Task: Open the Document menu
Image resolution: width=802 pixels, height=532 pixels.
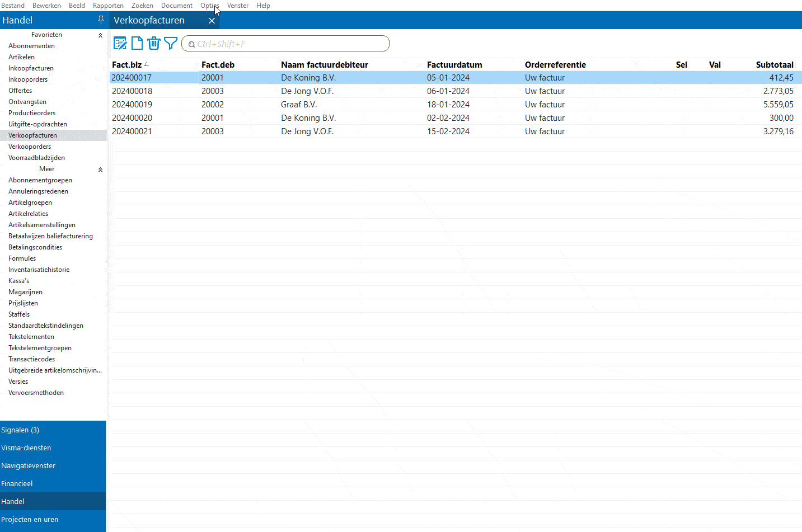Action: (177, 6)
